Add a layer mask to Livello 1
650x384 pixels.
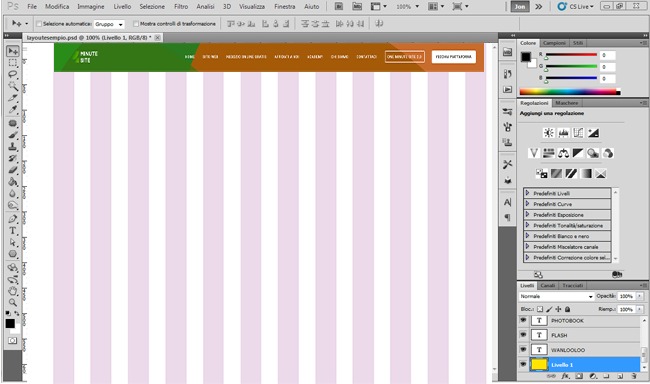[579, 376]
